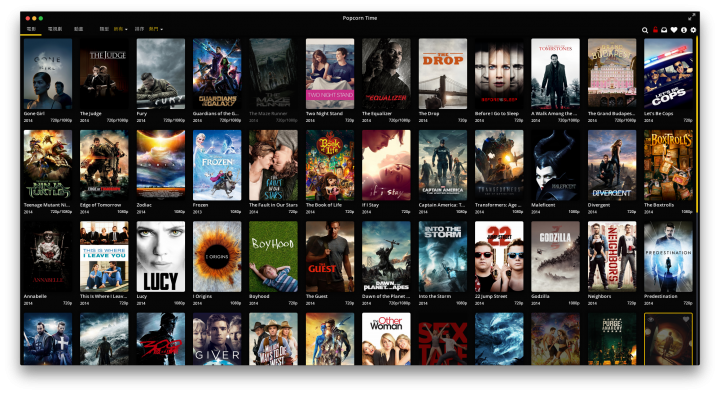Viewport: 720px width, 394px height.
Task: Open A Walk Among the Tombstones poster
Action: pyautogui.click(x=555, y=73)
